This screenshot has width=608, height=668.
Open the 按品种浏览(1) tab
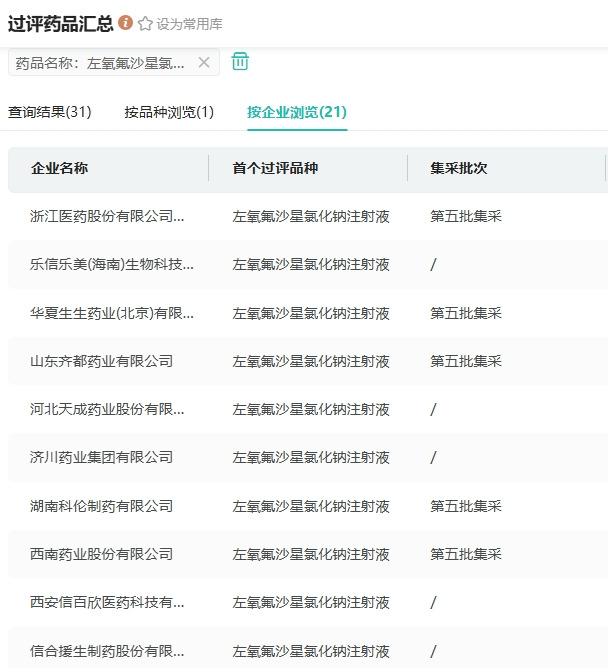tap(169, 112)
